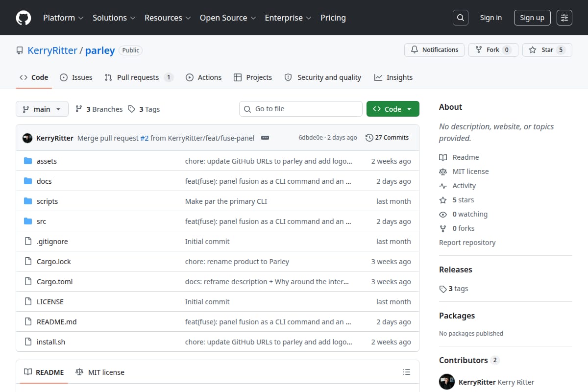Click the '0 forks' link in About
The width and height of the screenshot is (588, 392).
(x=464, y=228)
